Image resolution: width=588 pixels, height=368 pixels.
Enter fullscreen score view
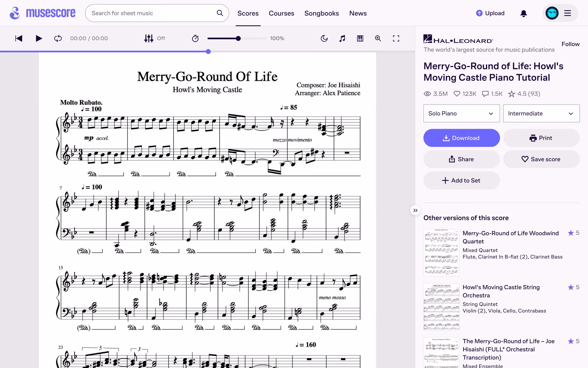pos(396,38)
